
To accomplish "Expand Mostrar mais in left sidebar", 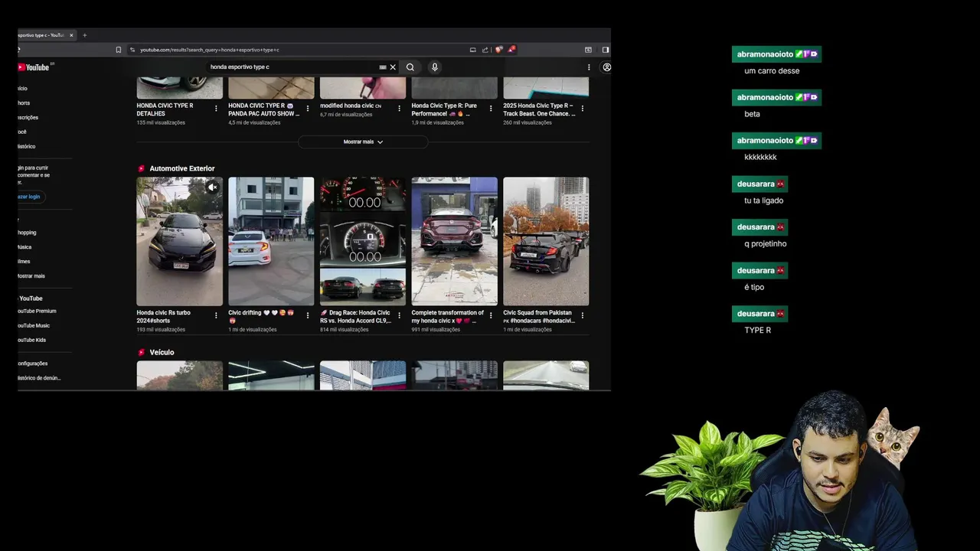I will [x=31, y=275].
